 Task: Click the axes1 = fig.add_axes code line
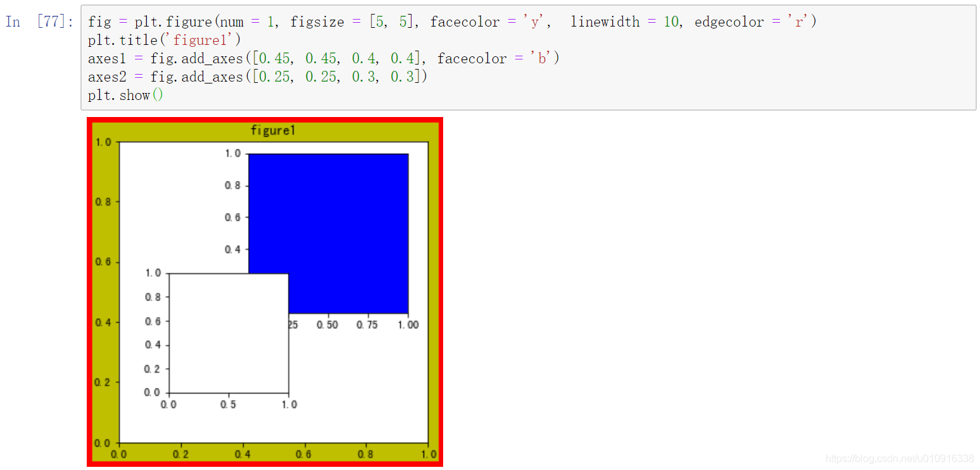[x=324, y=59]
